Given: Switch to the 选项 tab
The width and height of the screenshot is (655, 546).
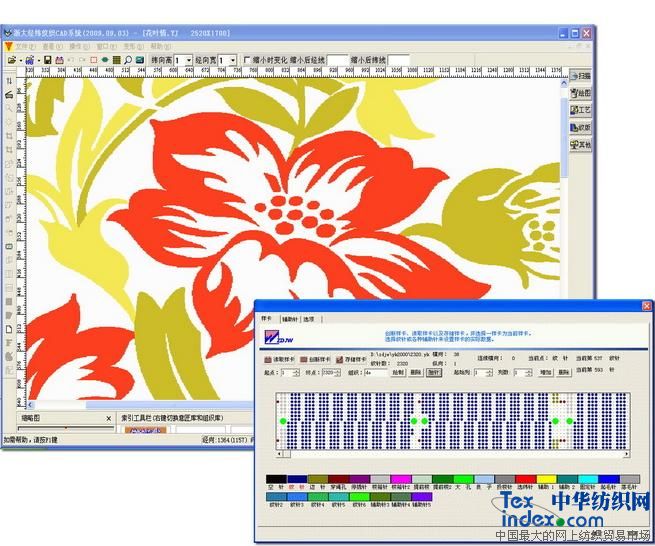Looking at the screenshot, I should [309, 318].
